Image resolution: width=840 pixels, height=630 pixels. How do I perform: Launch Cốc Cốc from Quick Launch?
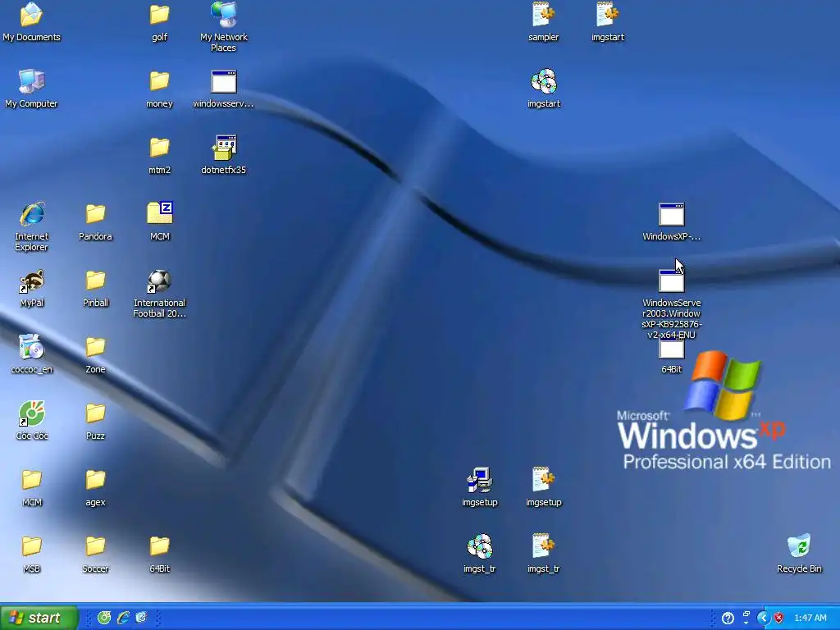click(104, 618)
